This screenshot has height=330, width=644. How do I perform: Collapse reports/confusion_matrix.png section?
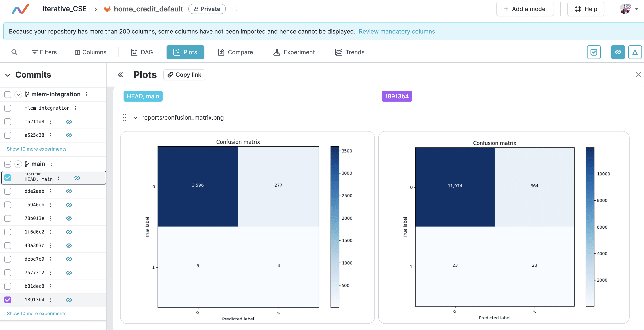pyautogui.click(x=135, y=118)
